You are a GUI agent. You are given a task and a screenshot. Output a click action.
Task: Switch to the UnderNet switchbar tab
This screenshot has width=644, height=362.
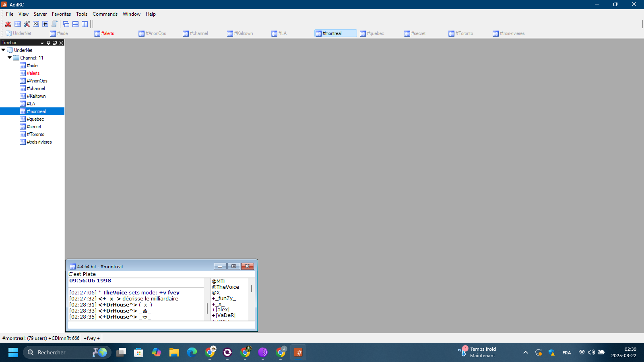(x=25, y=33)
